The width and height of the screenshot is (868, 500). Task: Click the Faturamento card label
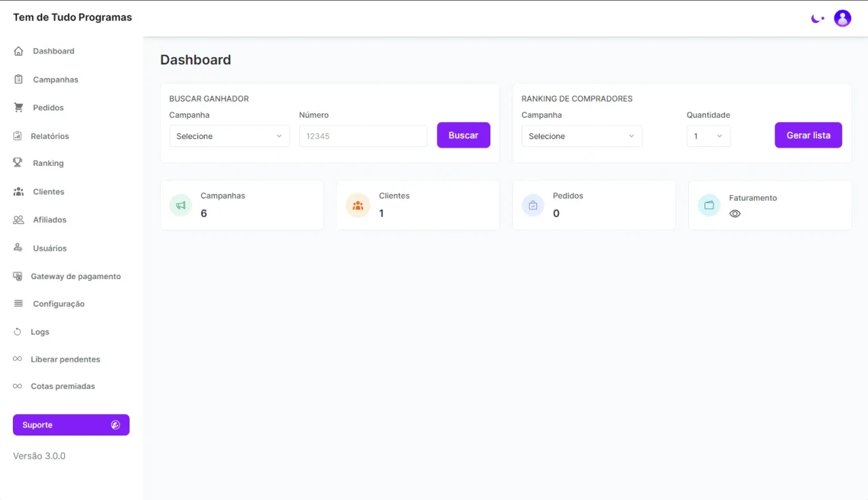pyautogui.click(x=753, y=198)
